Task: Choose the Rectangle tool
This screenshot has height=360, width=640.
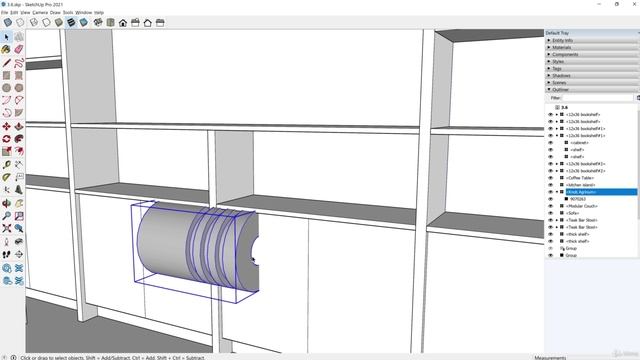Action: (x=7, y=76)
